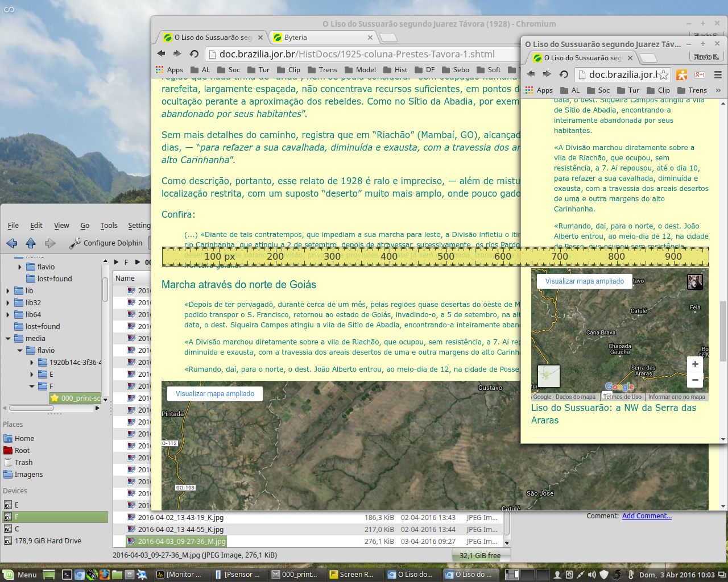Zoom in on the small map

click(695, 364)
